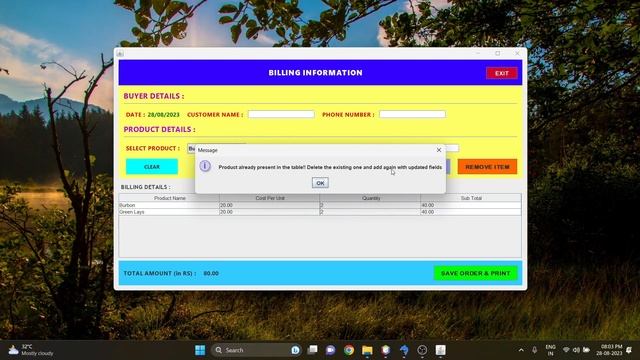Open File Explorer from the taskbar
This screenshot has height=360, width=640.
367,350
